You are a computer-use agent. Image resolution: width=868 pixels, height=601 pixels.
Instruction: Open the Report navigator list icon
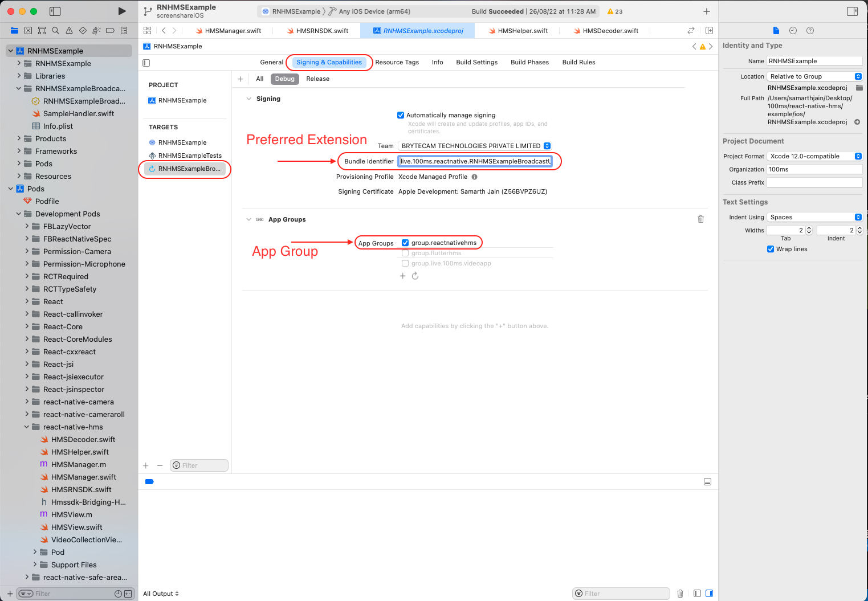click(x=124, y=31)
